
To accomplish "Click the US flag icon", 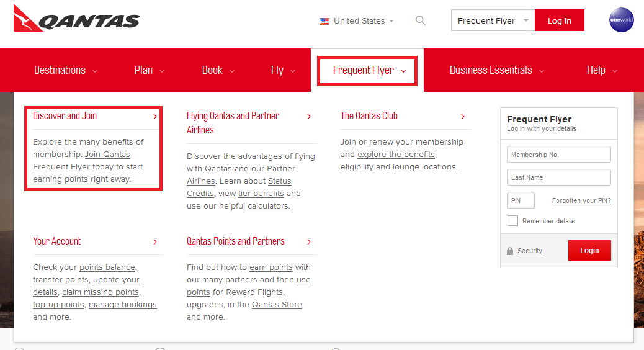I will tap(324, 21).
